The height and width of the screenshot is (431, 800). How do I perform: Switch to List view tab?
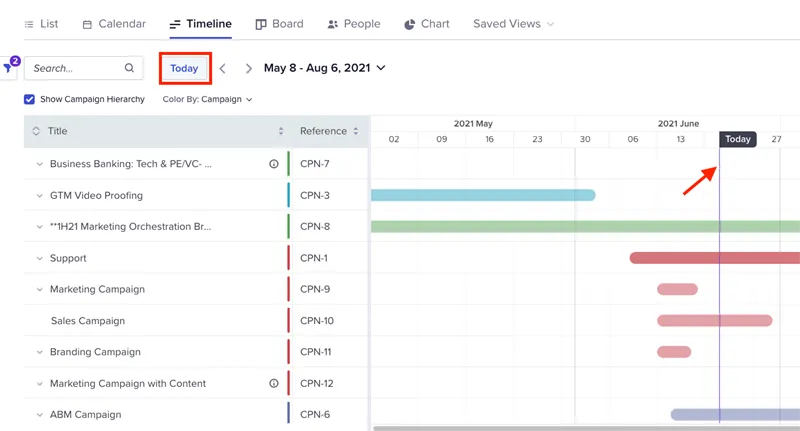click(41, 24)
